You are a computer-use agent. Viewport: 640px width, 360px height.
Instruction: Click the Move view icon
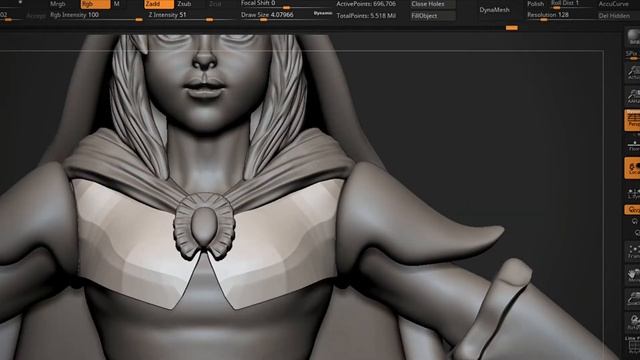coord(633,275)
